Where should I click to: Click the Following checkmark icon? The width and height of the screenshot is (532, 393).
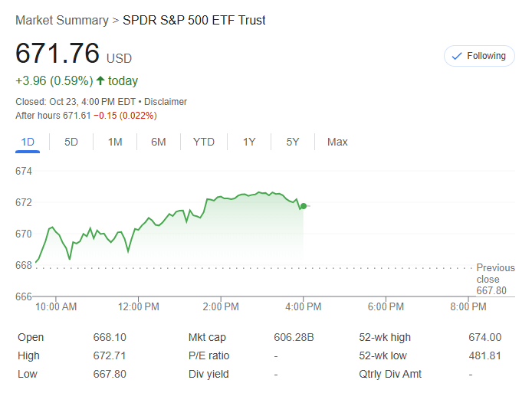coord(457,56)
